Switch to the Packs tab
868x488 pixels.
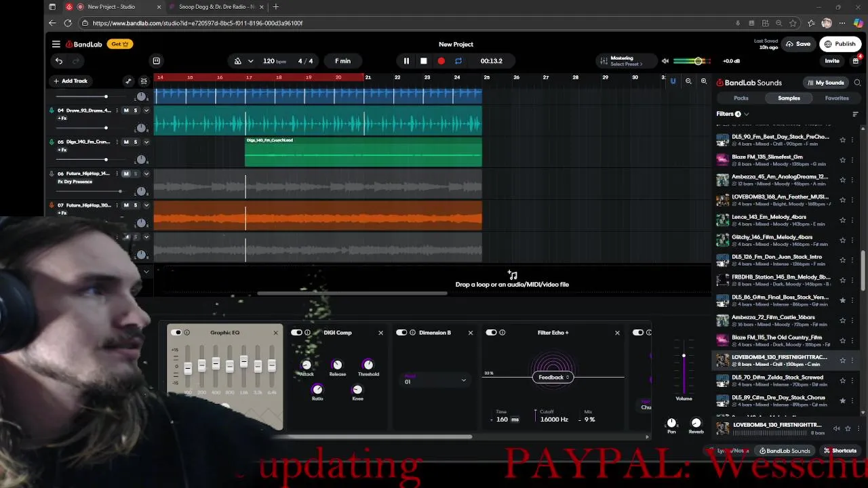741,98
